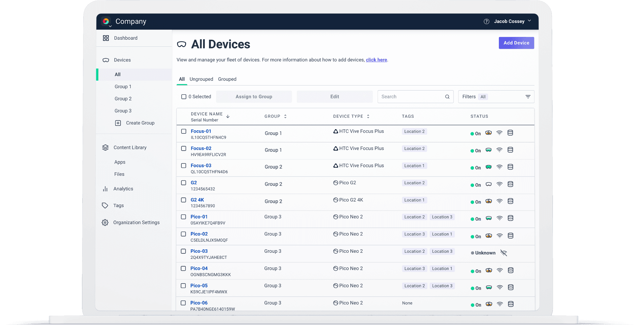Open the Filters dropdown
Viewport: 644px width, 326px height.
(x=496, y=97)
